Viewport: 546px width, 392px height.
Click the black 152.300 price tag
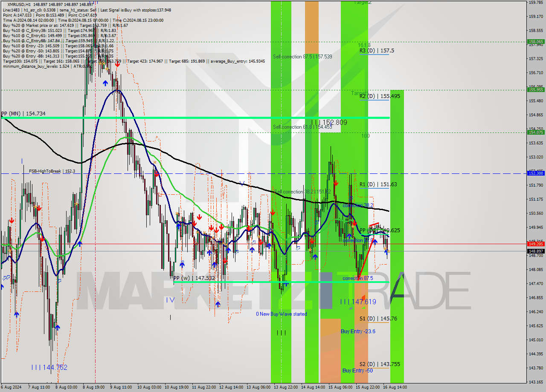536,173
